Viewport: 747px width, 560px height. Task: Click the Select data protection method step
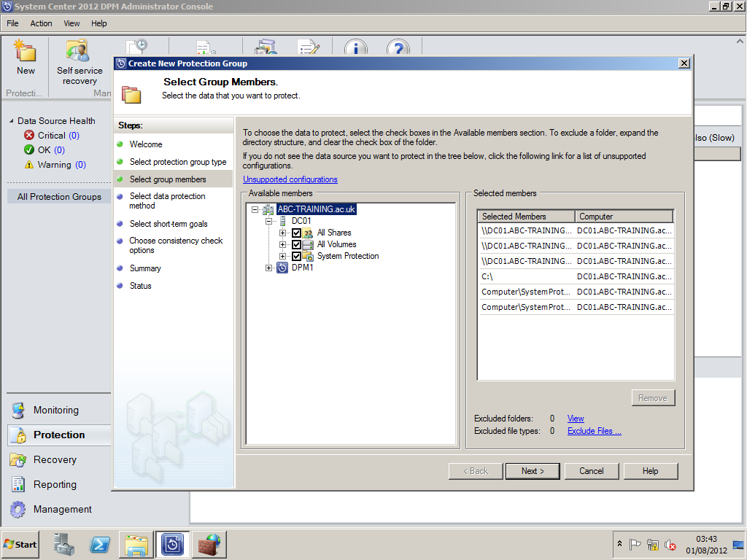point(167,201)
